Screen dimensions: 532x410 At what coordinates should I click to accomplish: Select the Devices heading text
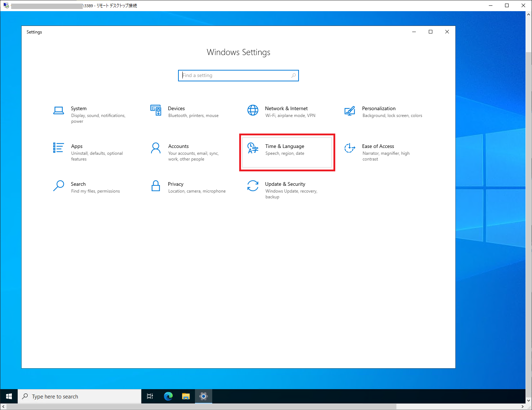[x=176, y=108]
